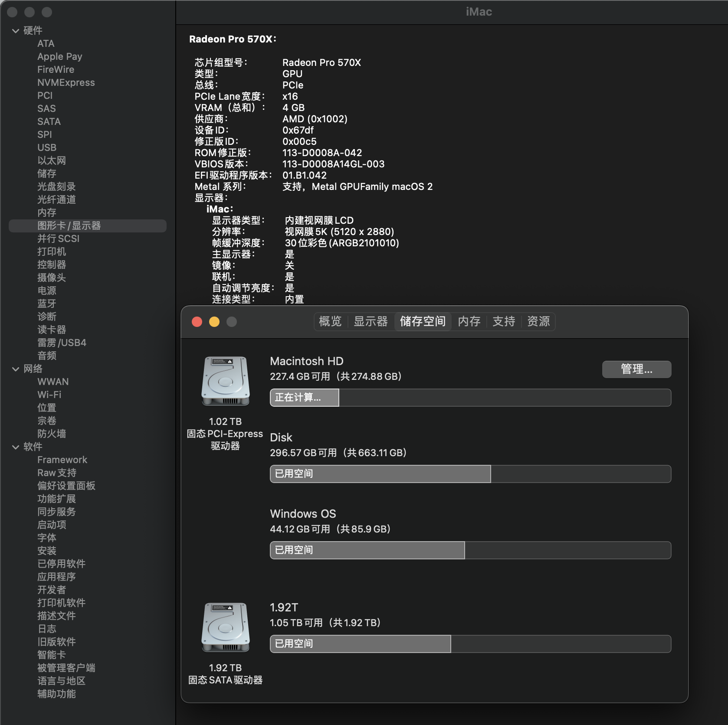Open 应用程序 in the software list

point(56,577)
